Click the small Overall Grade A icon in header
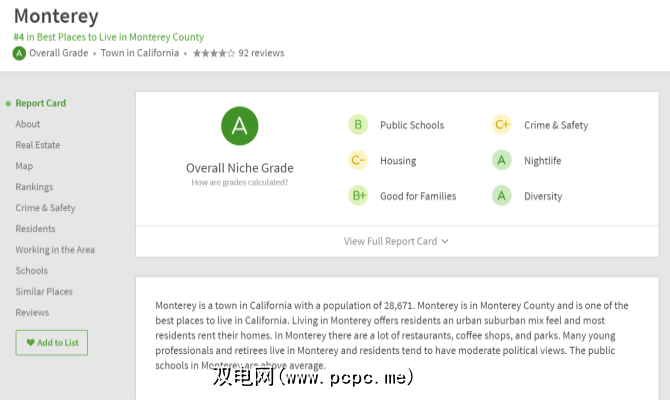This screenshot has width=670, height=400. click(19, 53)
